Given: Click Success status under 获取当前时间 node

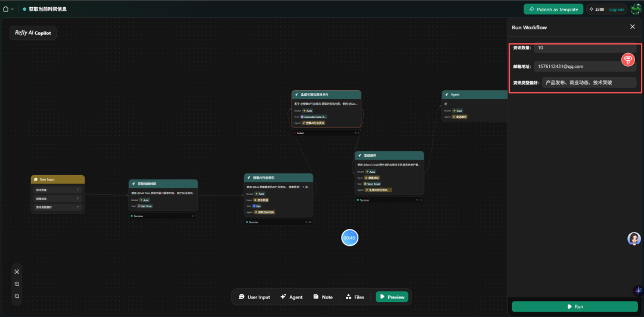Looking at the screenshot, I should 137,216.
